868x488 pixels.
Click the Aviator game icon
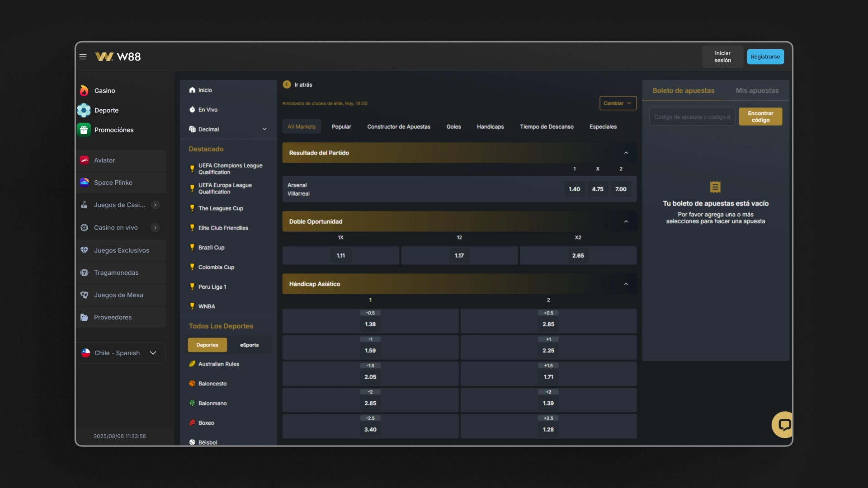click(84, 160)
